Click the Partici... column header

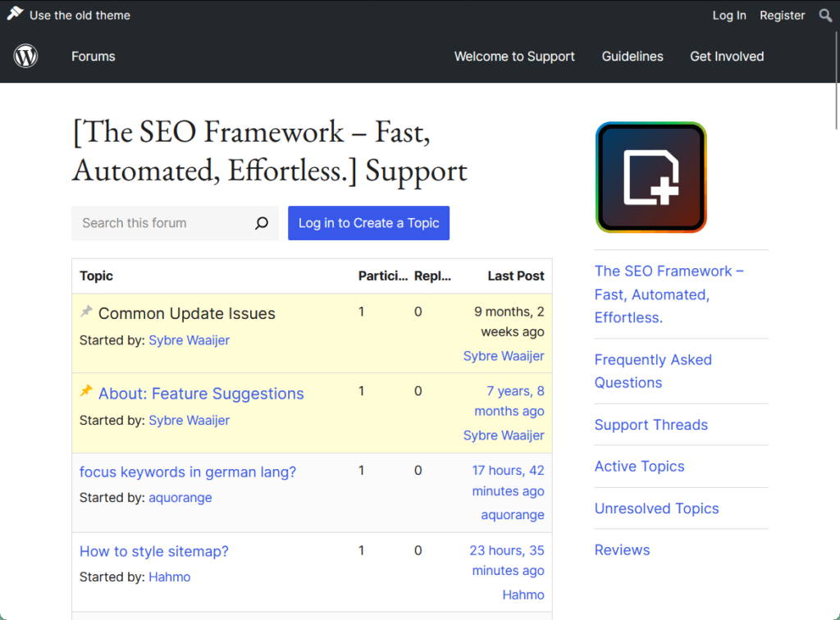382,276
